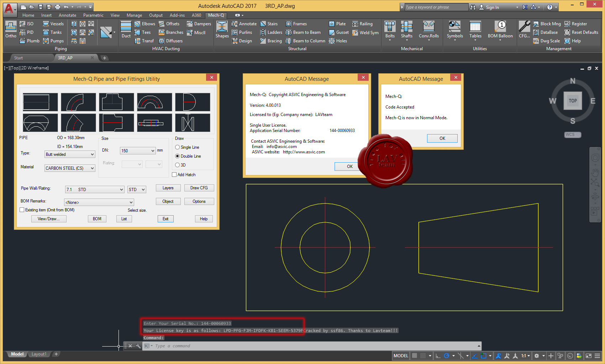Pick the straight pipe fitting thumbnail
The width and height of the screenshot is (605, 364).
(40, 102)
